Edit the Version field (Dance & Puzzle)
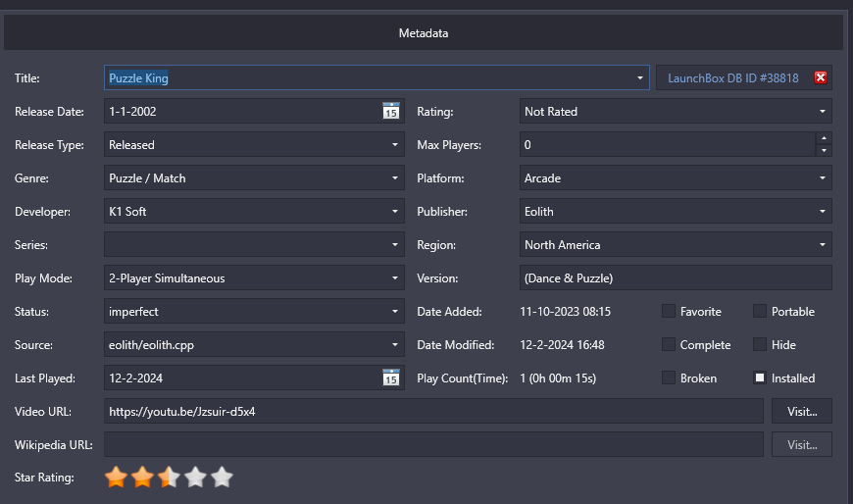Viewport: 853px width, 504px height. pos(676,277)
